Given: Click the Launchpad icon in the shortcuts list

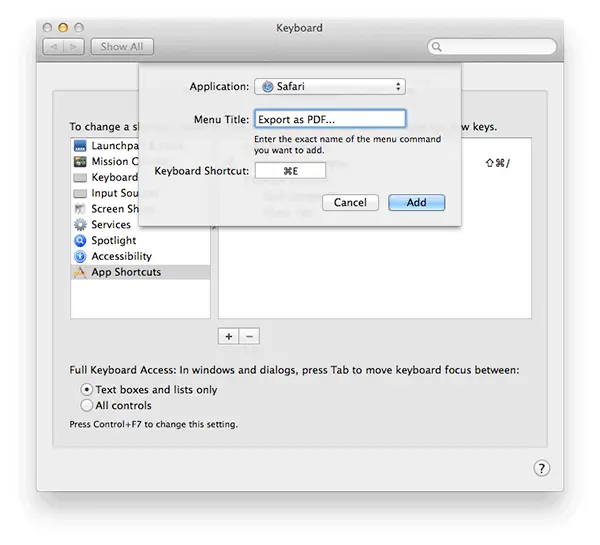Looking at the screenshot, I should pos(80,146).
